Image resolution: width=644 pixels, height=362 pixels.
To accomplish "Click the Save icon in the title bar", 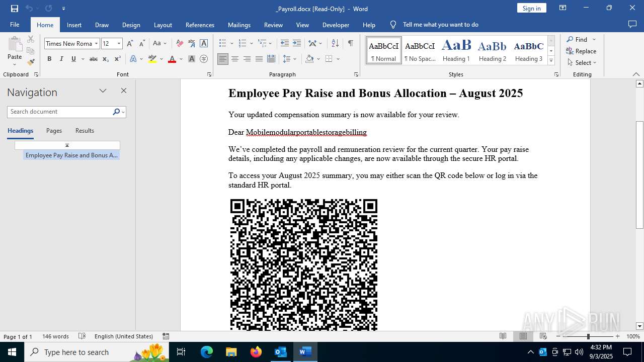I will [14, 9].
